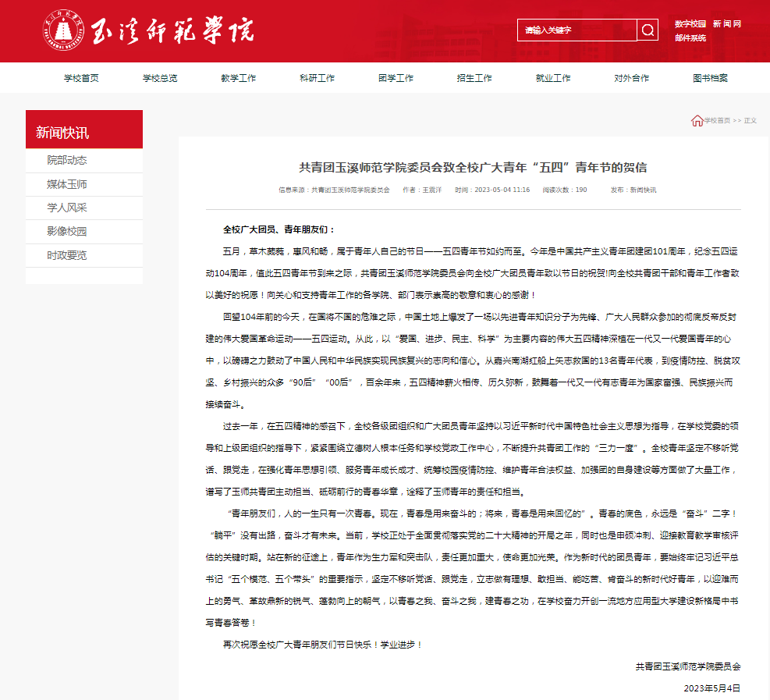Viewport: 770px width, 700px height.
Task: Open 时政要览 sidebar item
Action: (67, 255)
